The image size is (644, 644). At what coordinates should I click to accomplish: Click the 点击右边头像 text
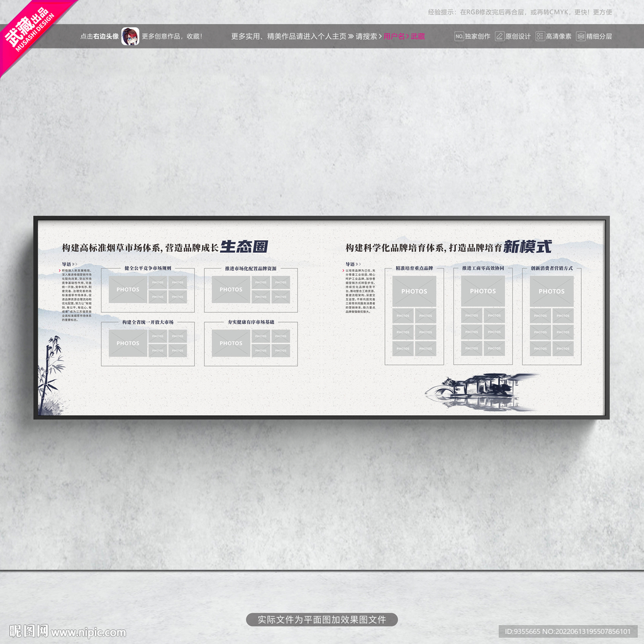coord(99,36)
